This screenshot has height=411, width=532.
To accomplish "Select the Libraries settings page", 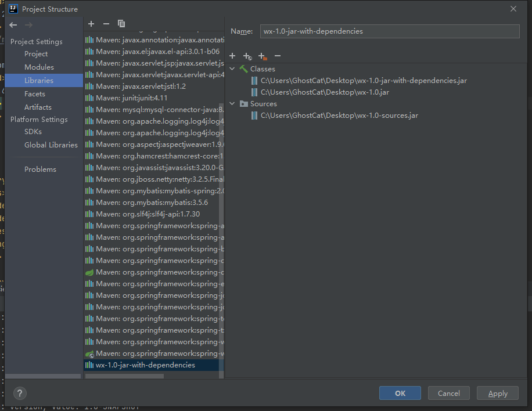I will click(44, 80).
